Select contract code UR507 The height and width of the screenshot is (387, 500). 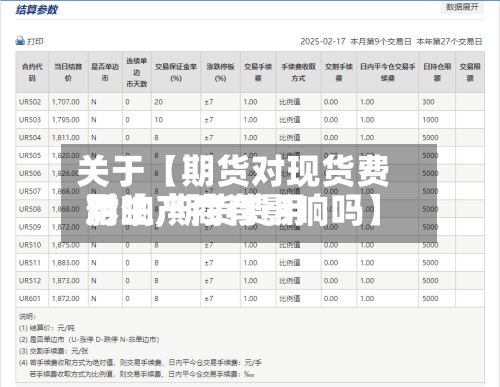30,191
